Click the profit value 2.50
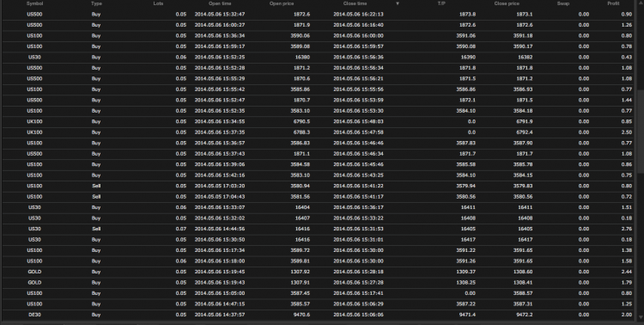The height and width of the screenshot is (325, 644). point(626,132)
